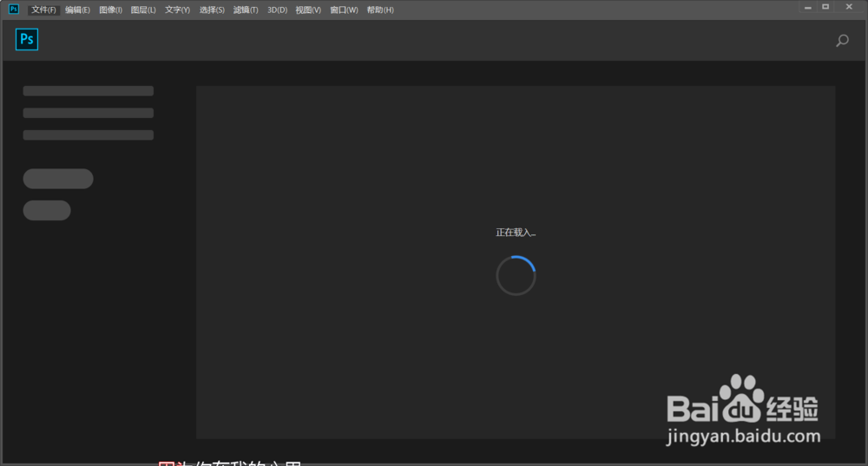Click the loading spinner circle

(516, 275)
